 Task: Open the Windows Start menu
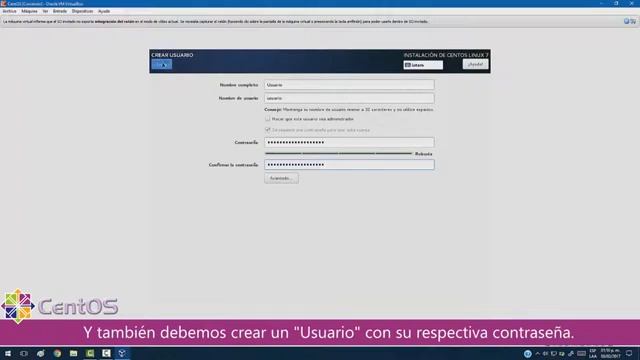point(8,353)
